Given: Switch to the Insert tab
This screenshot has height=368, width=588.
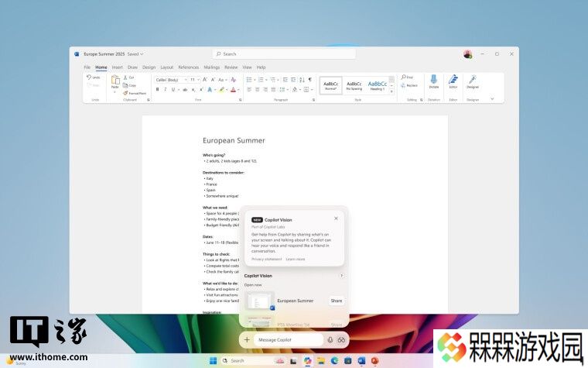Looking at the screenshot, I should [117, 67].
